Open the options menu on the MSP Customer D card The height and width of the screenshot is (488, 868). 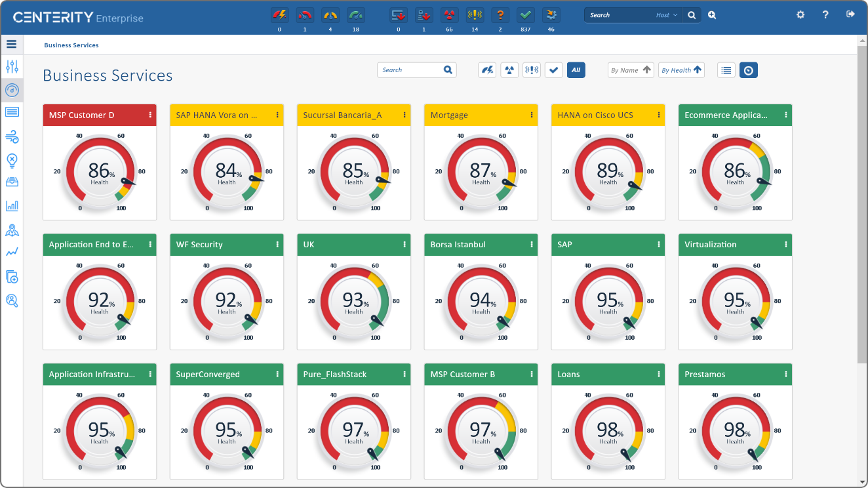pos(149,115)
